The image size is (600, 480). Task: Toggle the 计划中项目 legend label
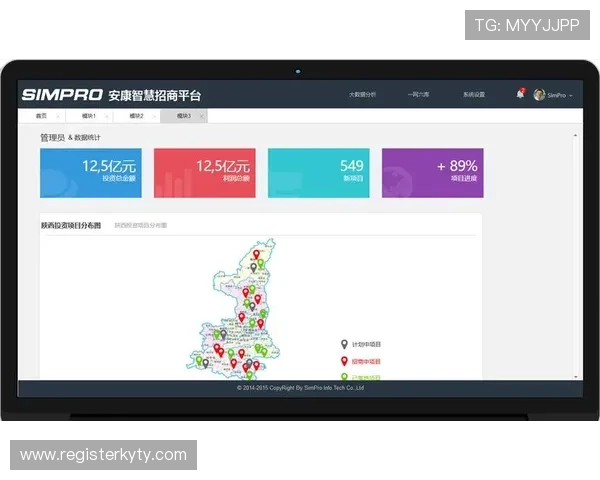tap(366, 344)
